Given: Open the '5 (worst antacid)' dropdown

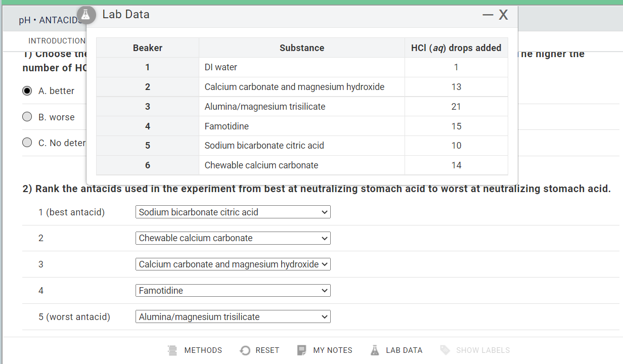Looking at the screenshot, I should (233, 316).
